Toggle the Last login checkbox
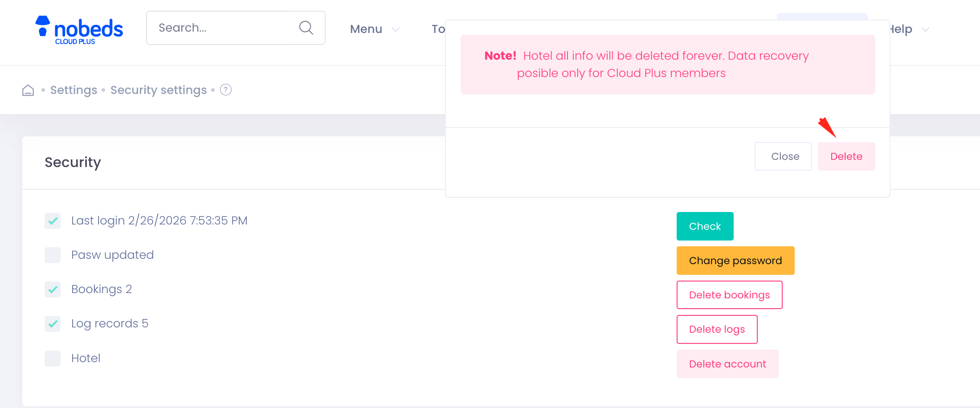980x408 pixels. coord(53,220)
